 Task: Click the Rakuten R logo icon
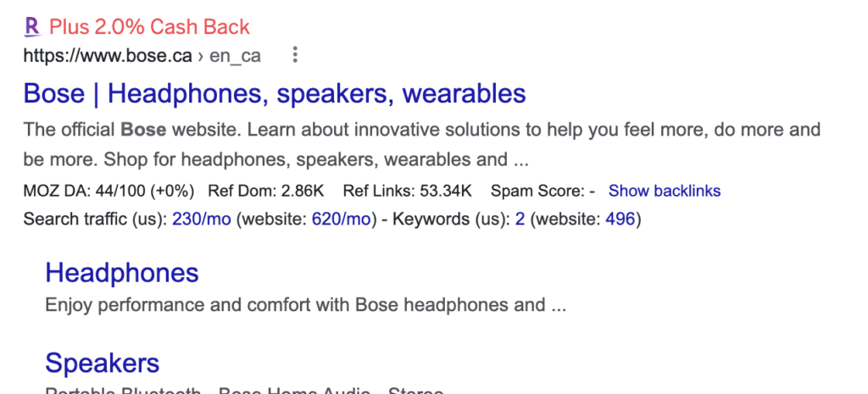(32, 27)
